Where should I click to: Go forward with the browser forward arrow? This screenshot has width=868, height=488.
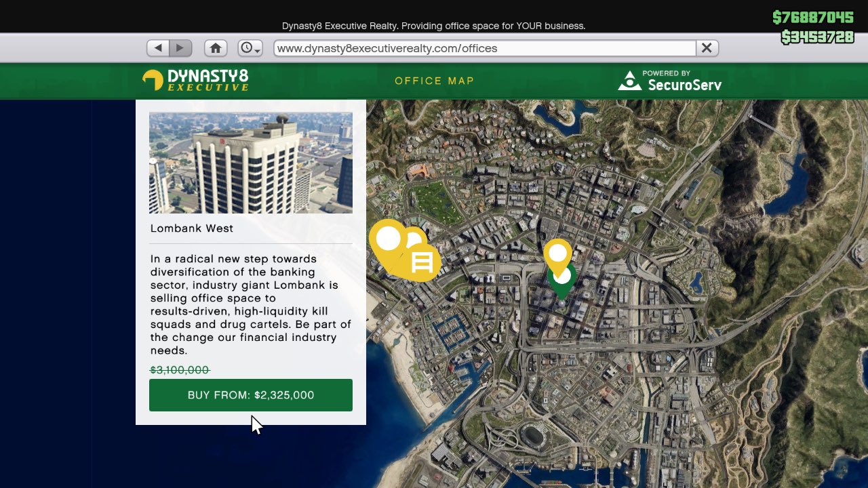click(x=180, y=48)
